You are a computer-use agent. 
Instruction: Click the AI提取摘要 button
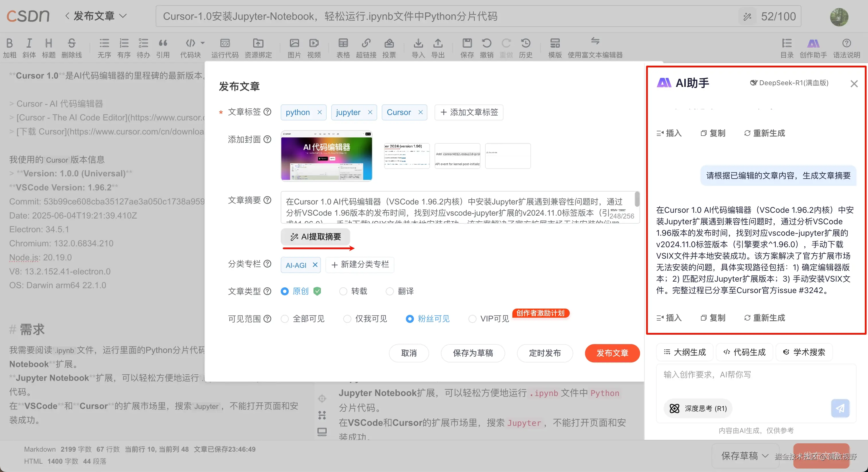point(315,237)
